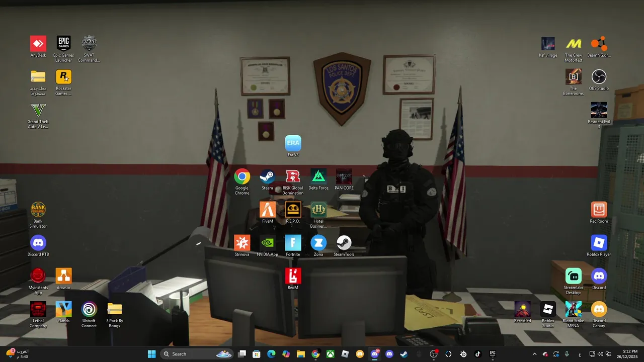Expand the hidden system tray icons chevron
The height and width of the screenshot is (362, 644).
coord(534,354)
